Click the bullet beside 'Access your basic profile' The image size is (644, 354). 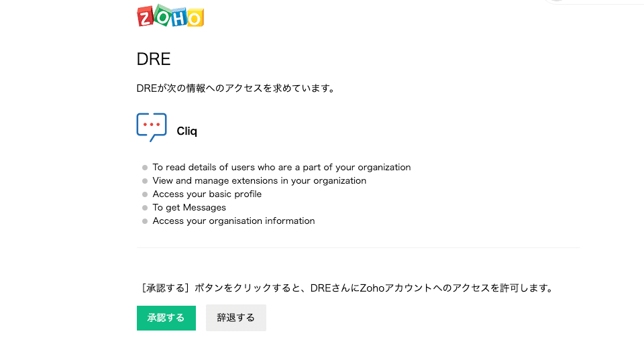145,194
